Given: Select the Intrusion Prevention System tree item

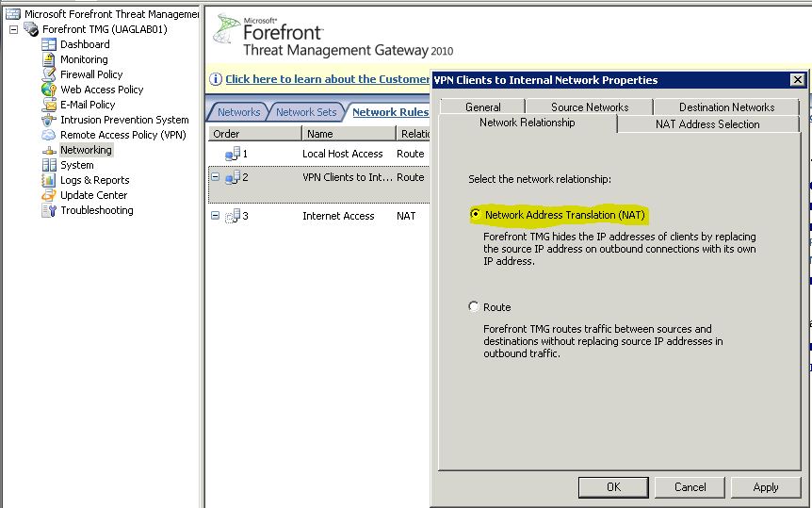Looking at the screenshot, I should point(124,120).
